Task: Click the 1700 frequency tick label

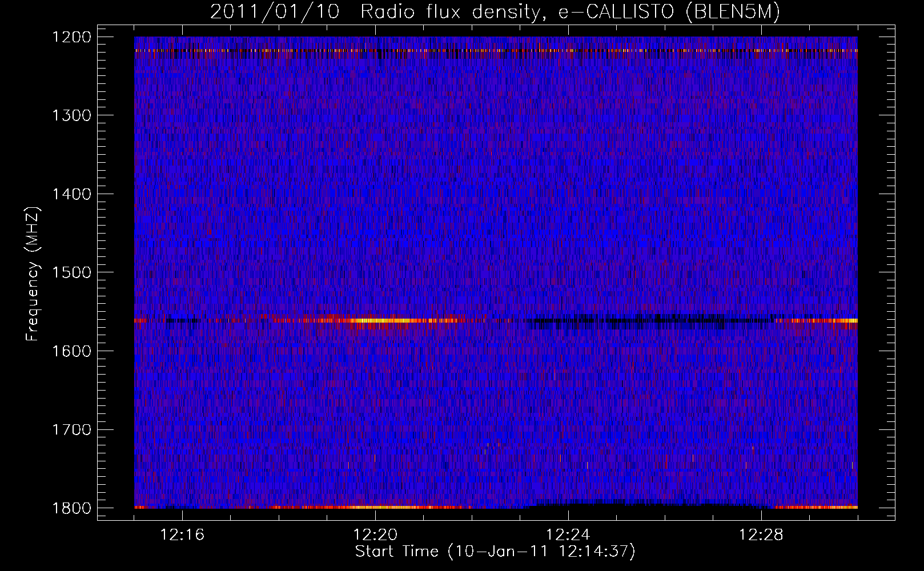Action: click(71, 429)
